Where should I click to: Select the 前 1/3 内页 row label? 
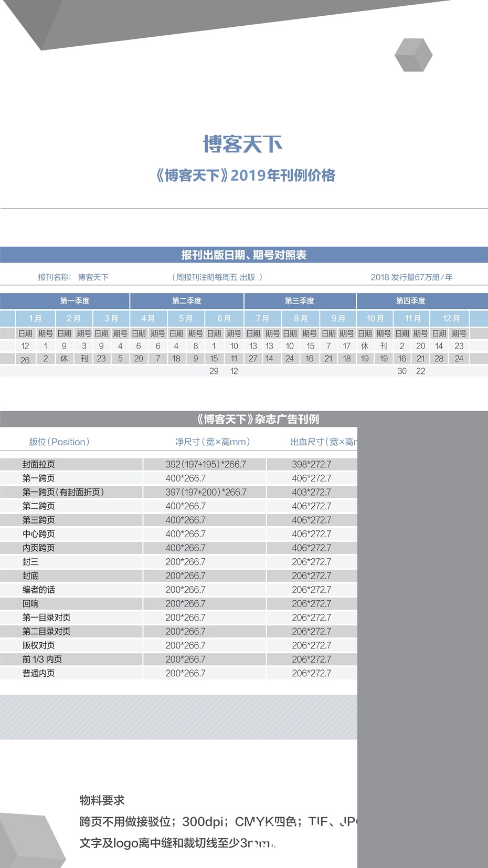42,660
